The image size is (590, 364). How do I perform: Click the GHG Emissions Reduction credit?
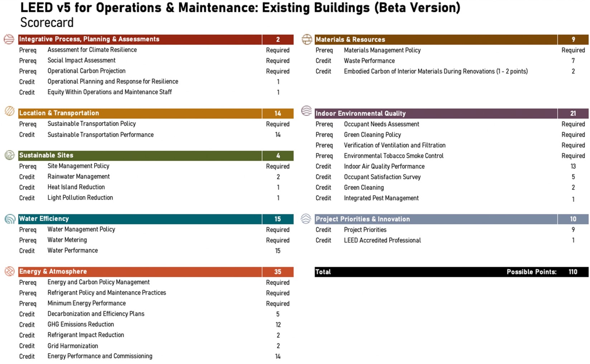[81, 324]
